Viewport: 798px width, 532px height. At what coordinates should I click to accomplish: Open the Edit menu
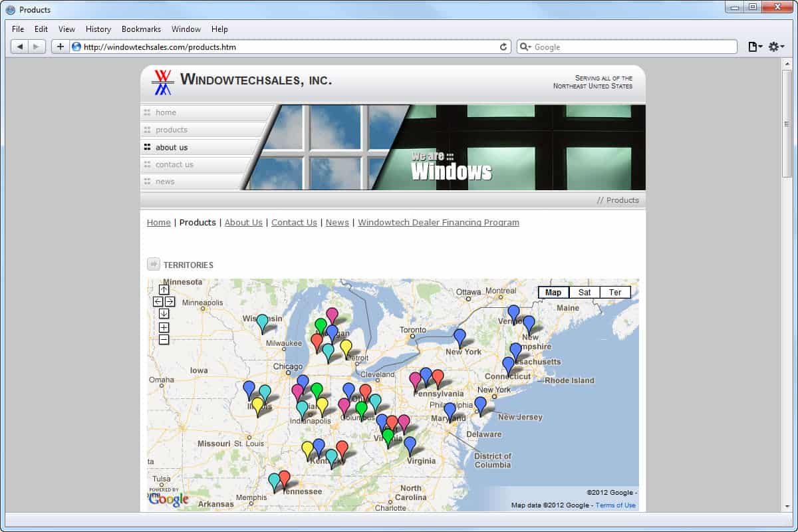[x=41, y=29]
